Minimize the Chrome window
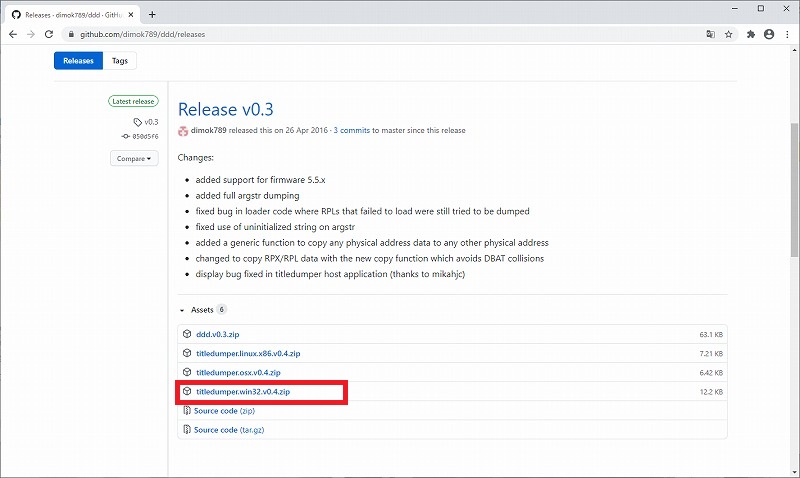The width and height of the screenshot is (800, 478). pyautogui.click(x=735, y=9)
